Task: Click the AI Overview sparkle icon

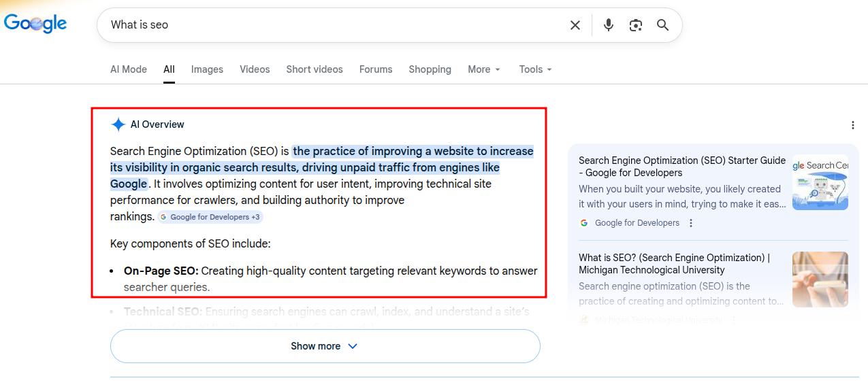Action: coord(118,124)
